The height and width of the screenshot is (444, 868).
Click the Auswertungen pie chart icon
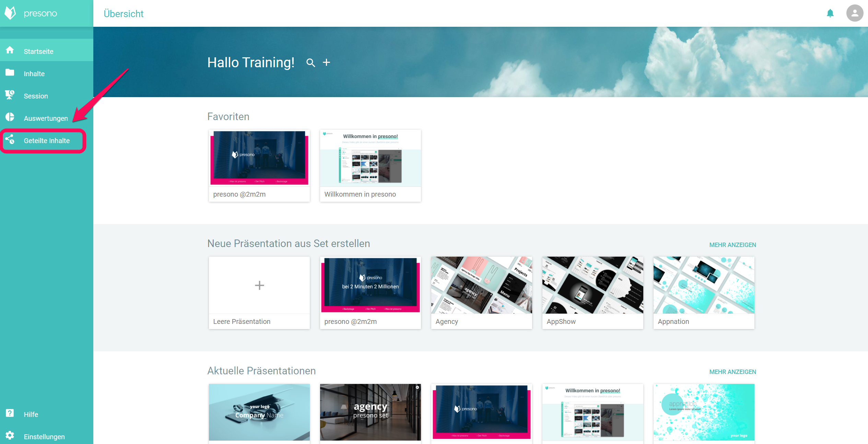[x=10, y=117]
